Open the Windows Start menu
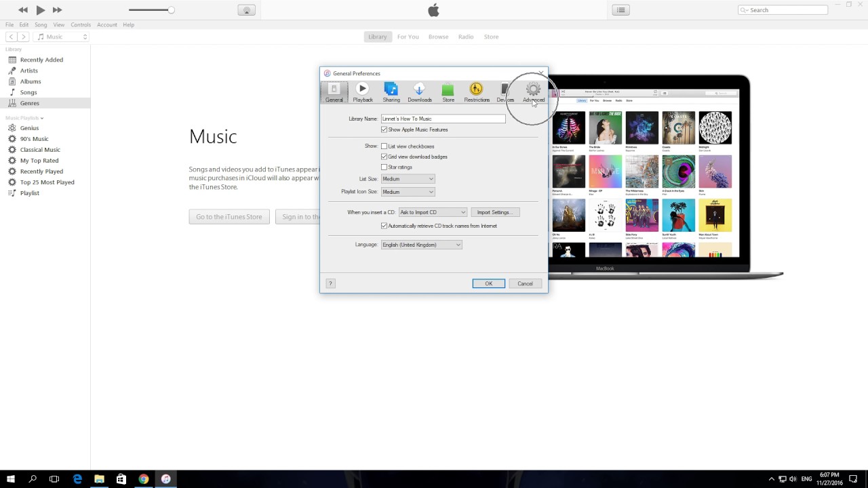The image size is (868, 488). tap(11, 479)
